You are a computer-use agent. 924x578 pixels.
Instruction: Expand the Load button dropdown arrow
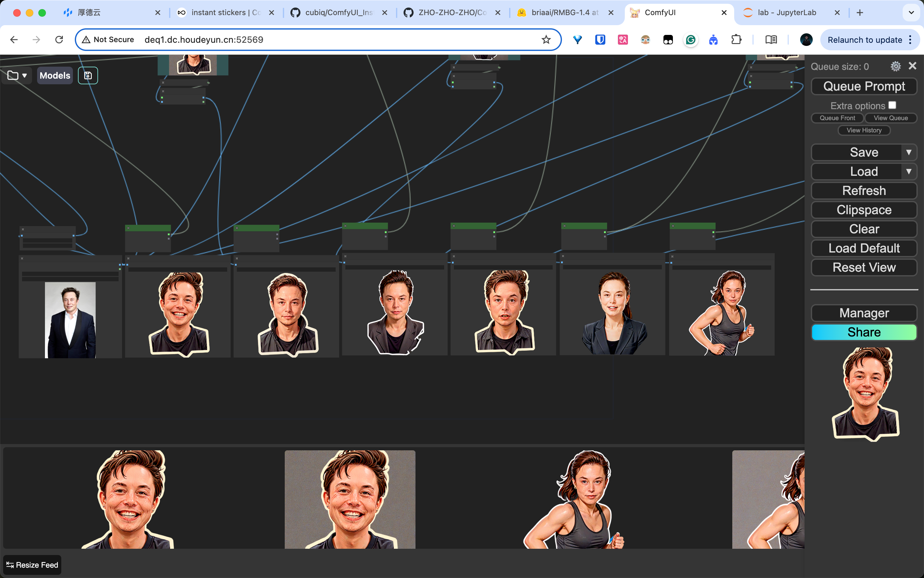pyautogui.click(x=909, y=171)
